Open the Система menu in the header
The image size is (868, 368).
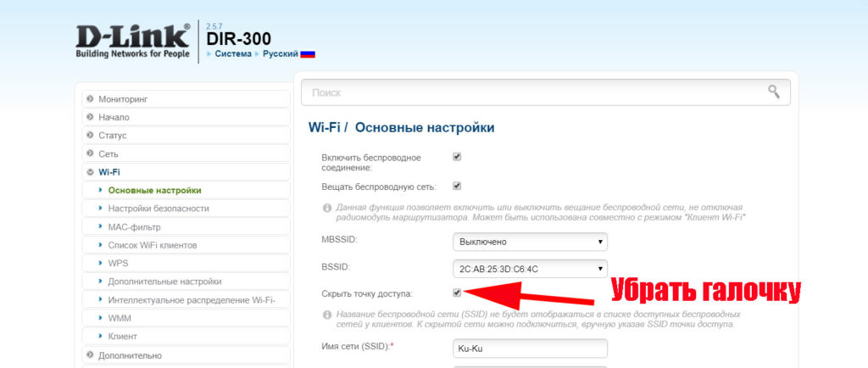[232, 54]
